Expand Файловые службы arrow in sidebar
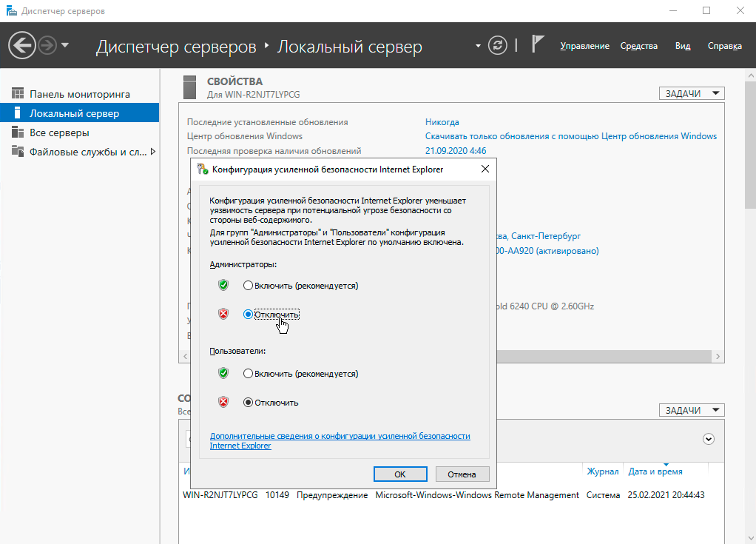Image resolution: width=756 pixels, height=544 pixels. pos(153,152)
